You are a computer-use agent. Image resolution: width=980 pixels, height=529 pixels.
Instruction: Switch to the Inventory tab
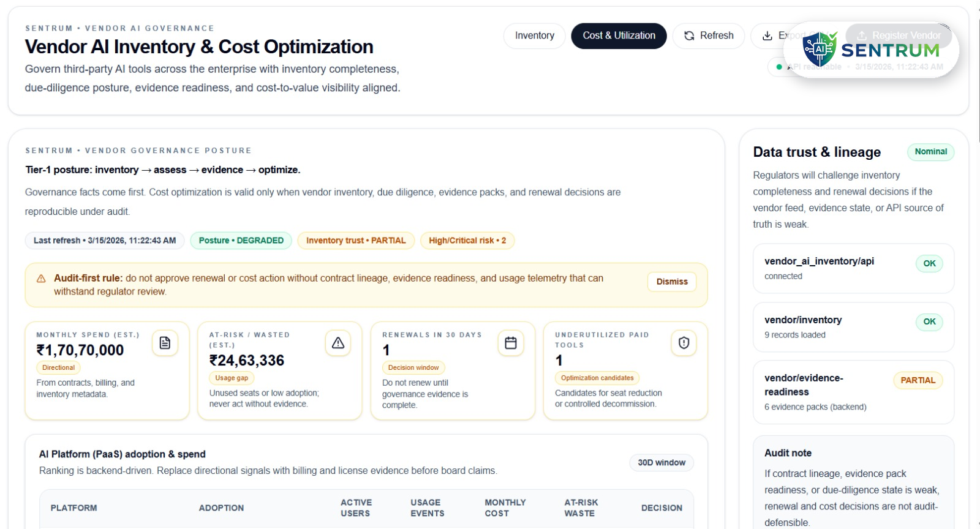[x=534, y=36]
